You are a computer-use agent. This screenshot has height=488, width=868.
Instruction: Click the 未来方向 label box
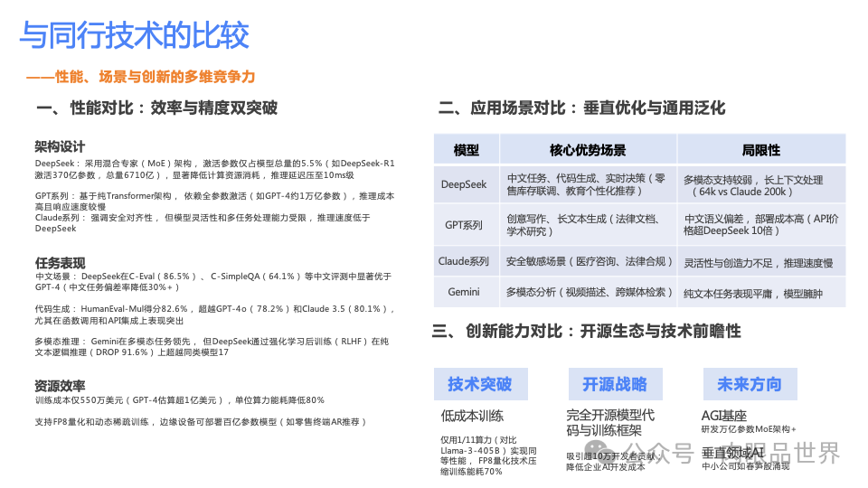pos(750,384)
